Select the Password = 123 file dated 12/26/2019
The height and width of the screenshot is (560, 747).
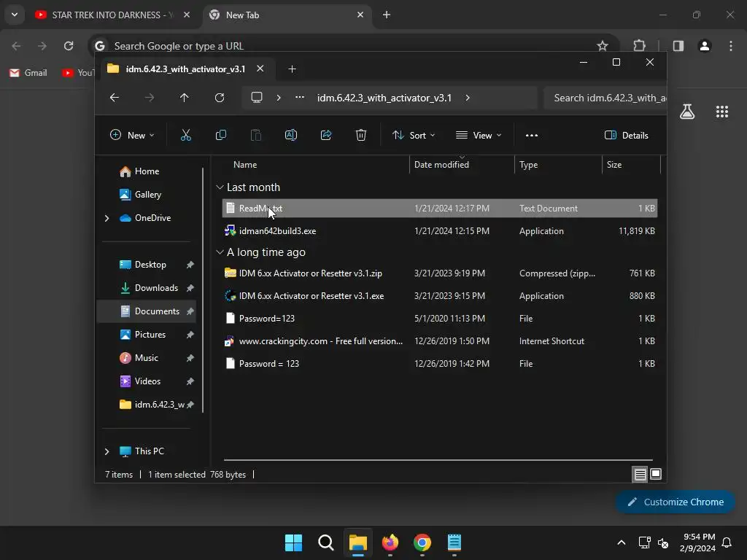(440, 364)
